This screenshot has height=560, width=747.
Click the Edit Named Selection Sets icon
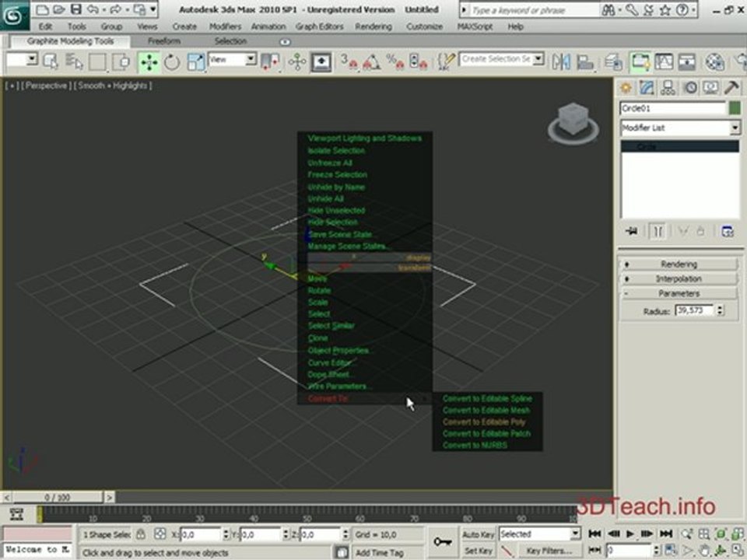[446, 62]
